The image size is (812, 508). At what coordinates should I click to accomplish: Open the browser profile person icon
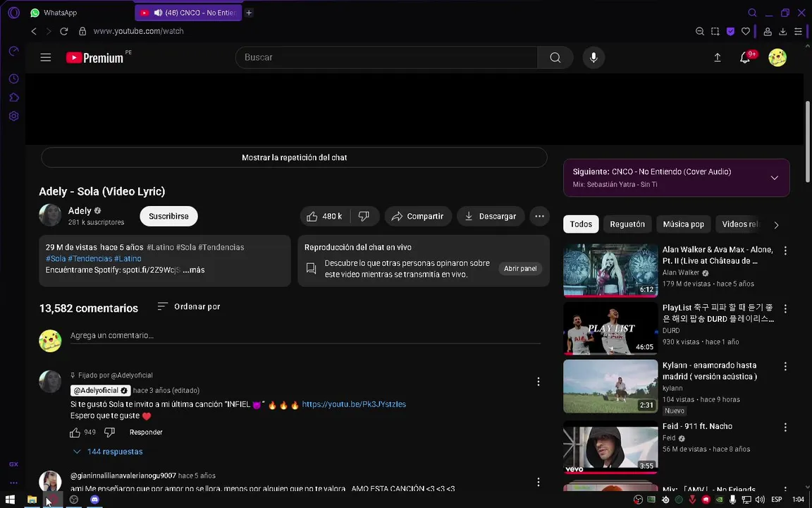tap(768, 31)
